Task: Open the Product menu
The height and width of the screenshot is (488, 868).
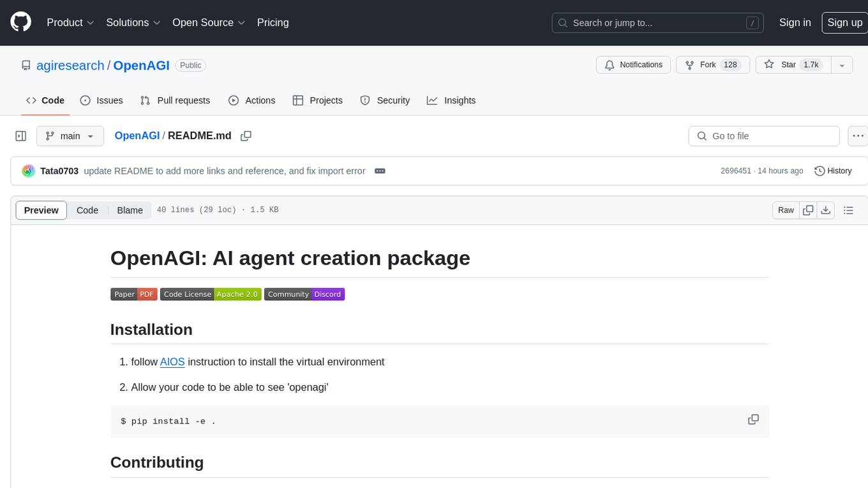Action: pyautogui.click(x=70, y=22)
